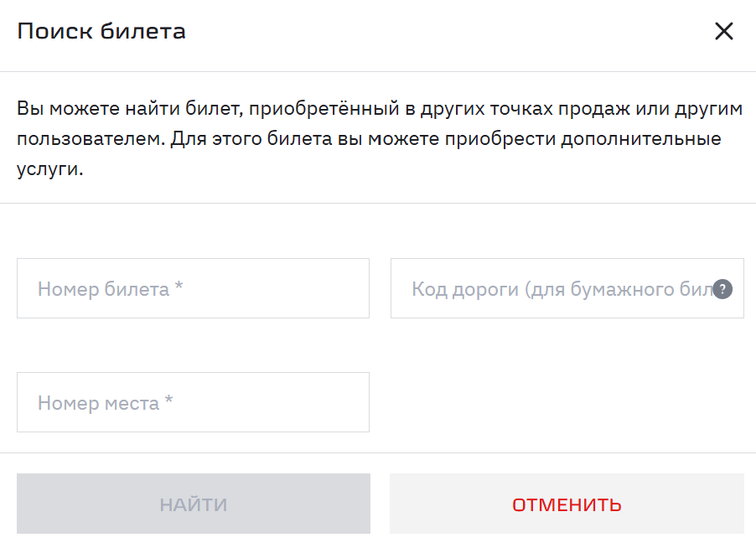
Task: Click inside the seat number field
Action: point(193,402)
